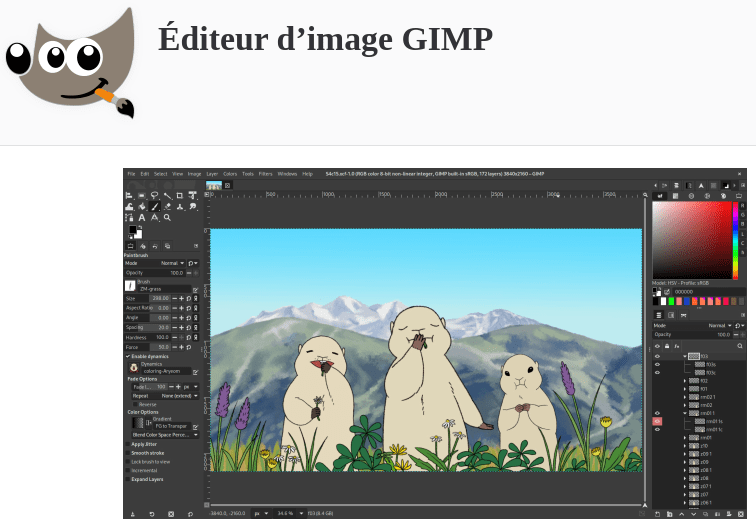Select the Crop tool
Screen dimensions: 756x528
pos(179,195)
